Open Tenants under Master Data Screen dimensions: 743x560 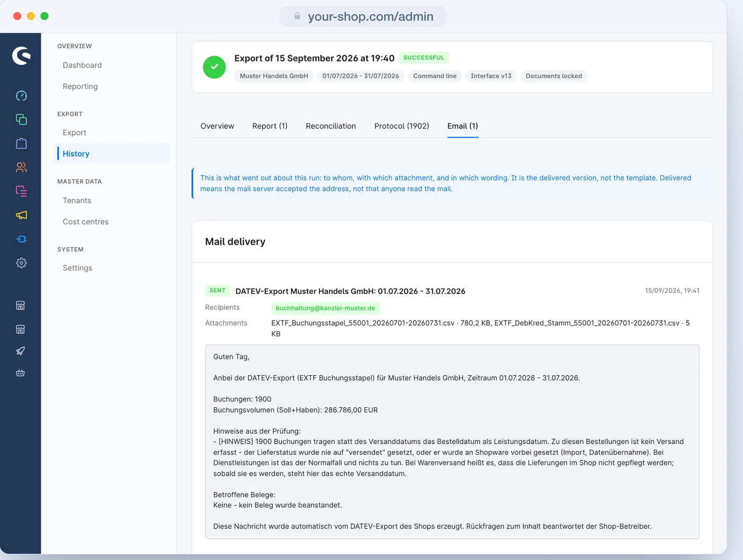click(77, 200)
